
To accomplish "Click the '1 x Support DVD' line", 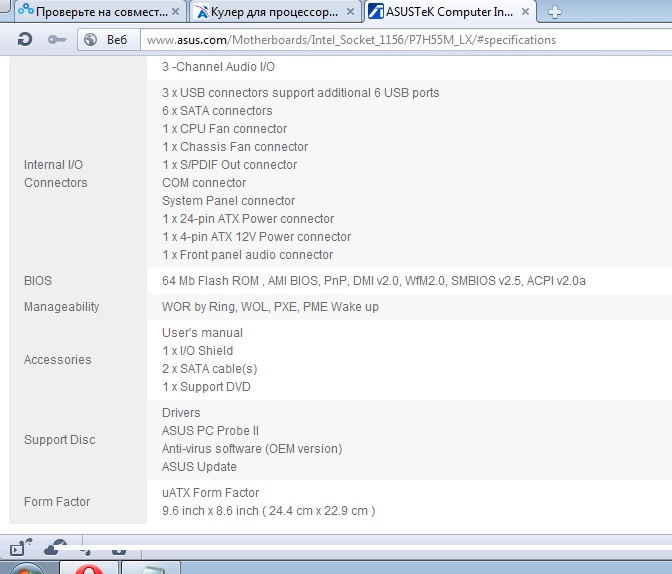I will 206,387.
